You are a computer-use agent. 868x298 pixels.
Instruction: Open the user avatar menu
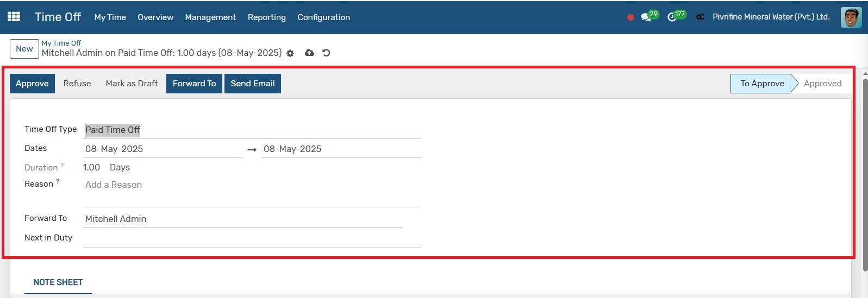point(851,17)
